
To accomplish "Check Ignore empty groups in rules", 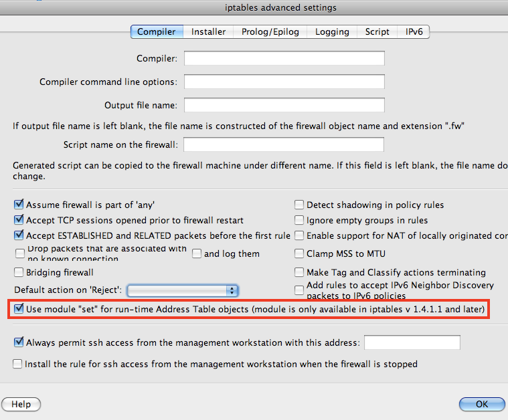I will (299, 220).
